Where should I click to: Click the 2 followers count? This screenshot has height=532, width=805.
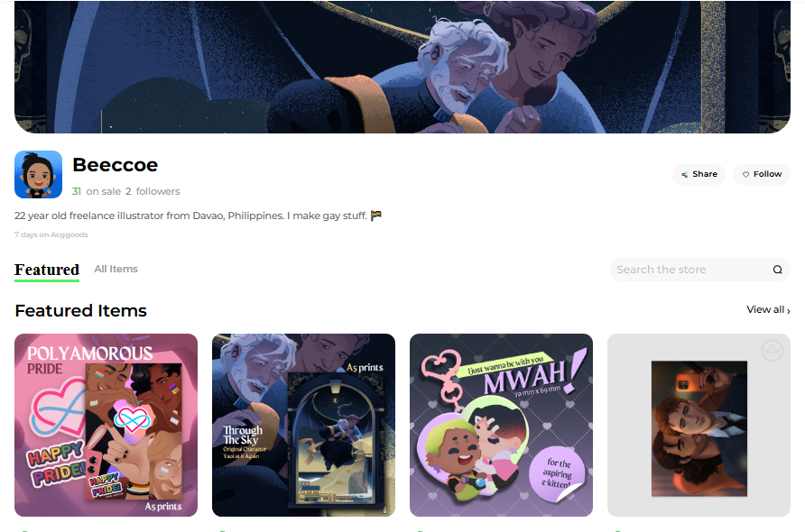[x=153, y=191]
